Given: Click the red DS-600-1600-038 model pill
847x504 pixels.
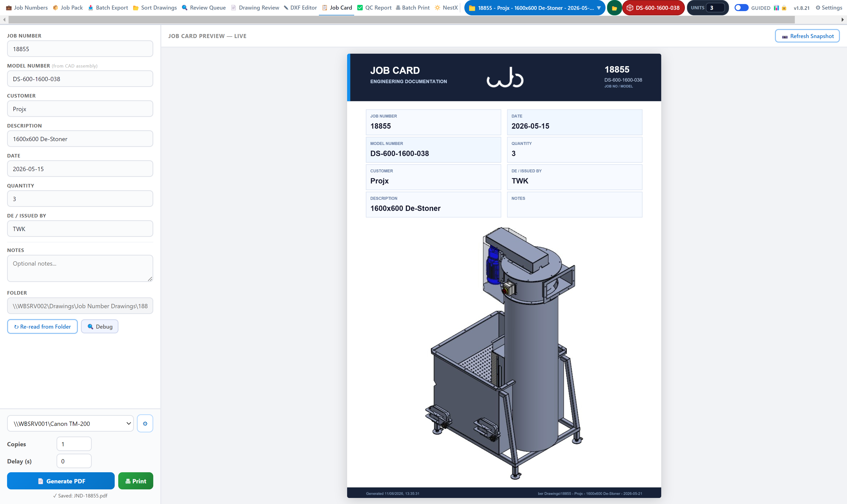Looking at the screenshot, I should pos(653,8).
